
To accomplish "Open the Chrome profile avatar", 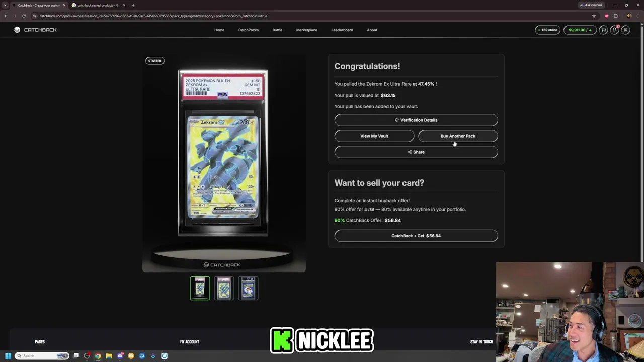I will pos(629,16).
